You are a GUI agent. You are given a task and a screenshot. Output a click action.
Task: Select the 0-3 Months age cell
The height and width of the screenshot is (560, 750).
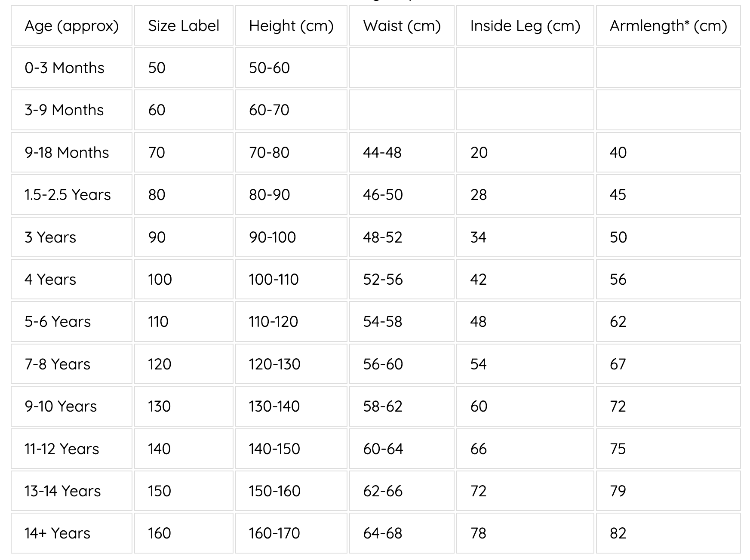65,68
